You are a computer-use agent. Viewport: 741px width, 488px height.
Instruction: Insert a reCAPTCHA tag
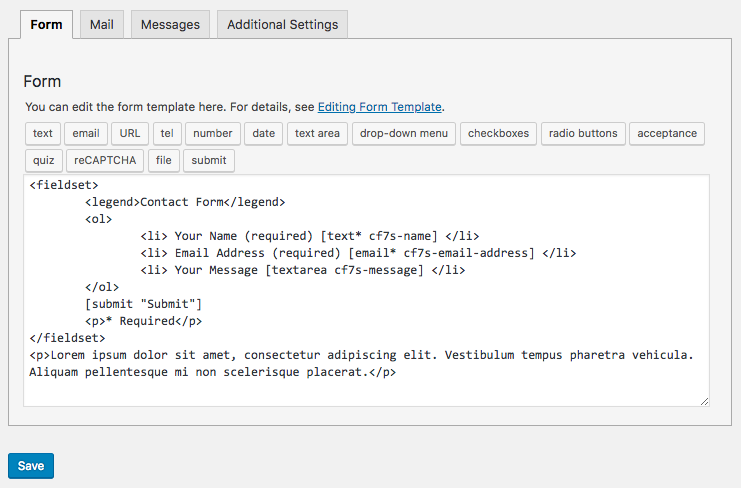click(x=105, y=161)
